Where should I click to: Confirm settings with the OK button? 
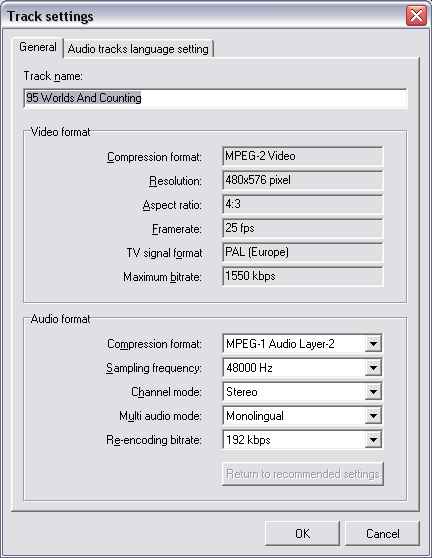click(x=302, y=533)
